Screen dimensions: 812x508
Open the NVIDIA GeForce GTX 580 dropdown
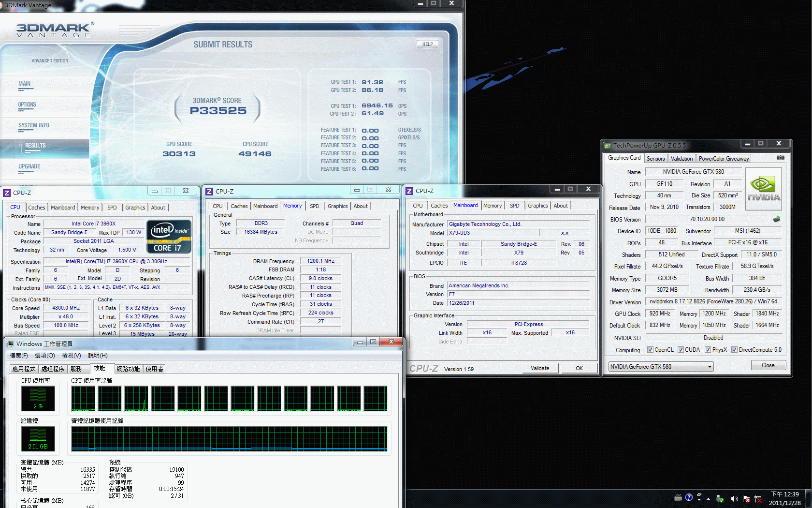[661, 367]
